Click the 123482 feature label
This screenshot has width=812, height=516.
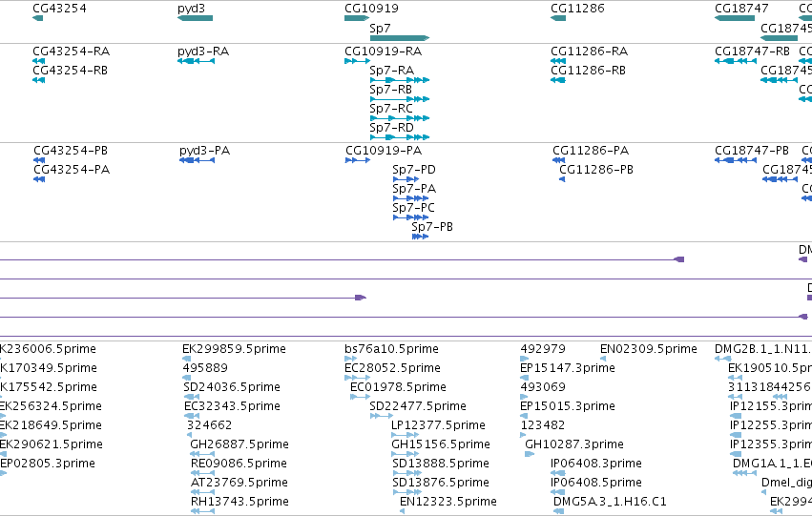point(543,425)
